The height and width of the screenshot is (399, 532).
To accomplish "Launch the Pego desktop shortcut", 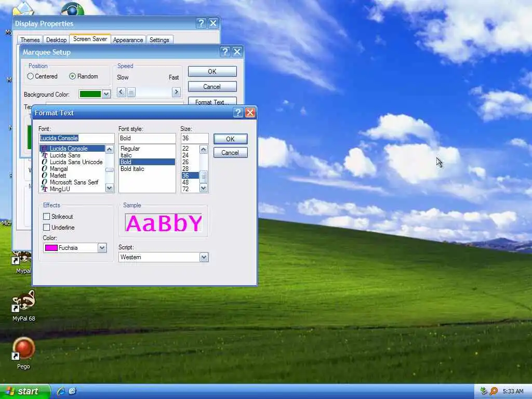I will coord(23,353).
